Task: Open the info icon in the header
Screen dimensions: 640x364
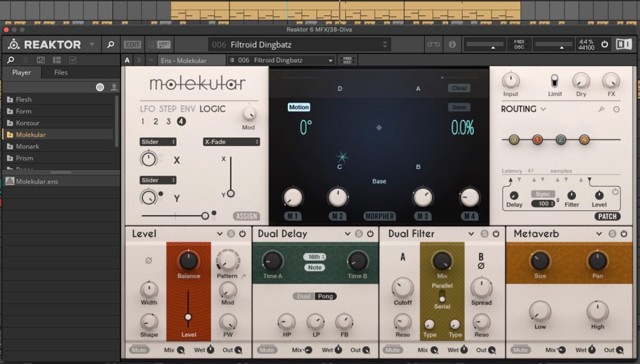Action: coord(452,44)
